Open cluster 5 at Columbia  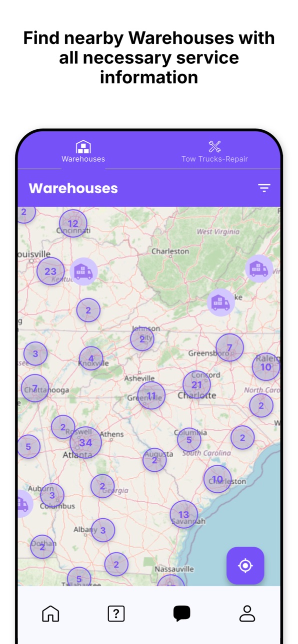[x=189, y=440]
